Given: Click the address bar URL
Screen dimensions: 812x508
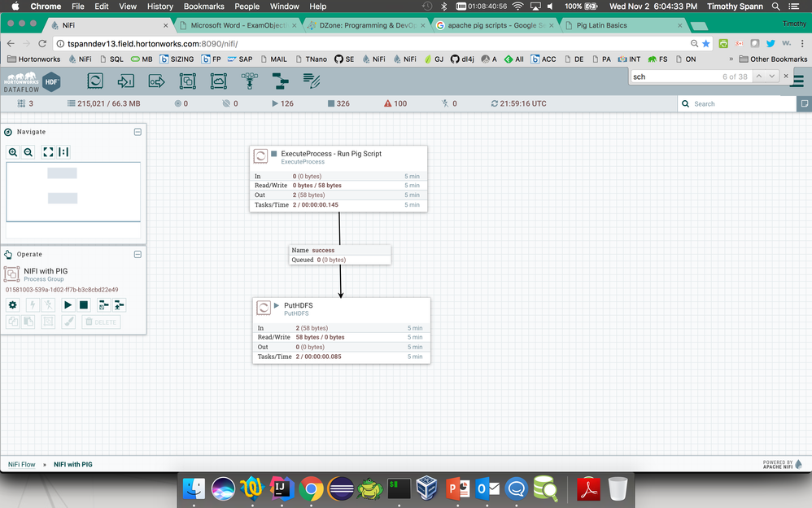Looking at the screenshot, I should [x=153, y=43].
